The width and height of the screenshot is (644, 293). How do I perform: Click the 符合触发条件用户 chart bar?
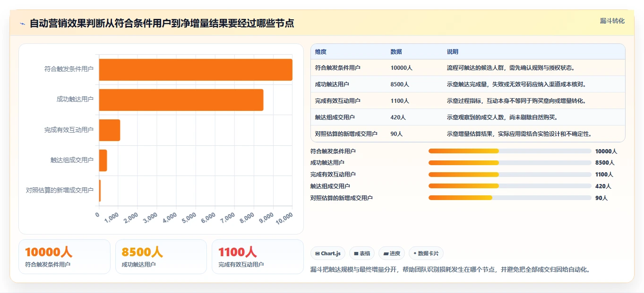tap(196, 69)
